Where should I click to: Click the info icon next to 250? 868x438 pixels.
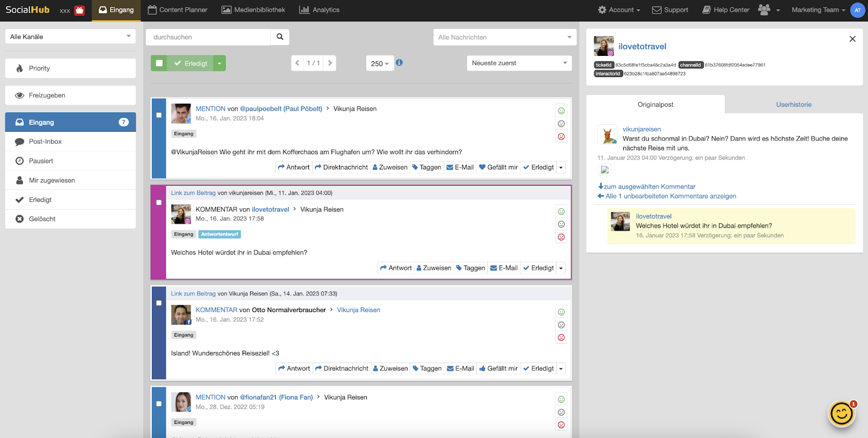click(399, 62)
